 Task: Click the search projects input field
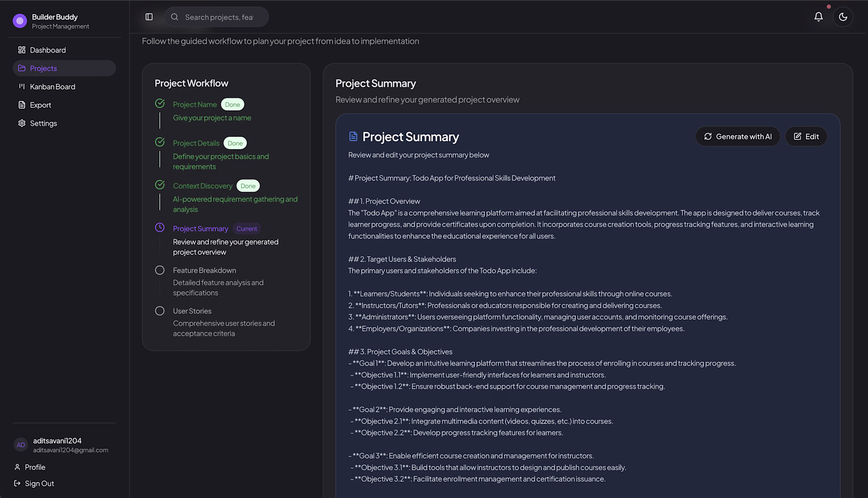pos(219,17)
